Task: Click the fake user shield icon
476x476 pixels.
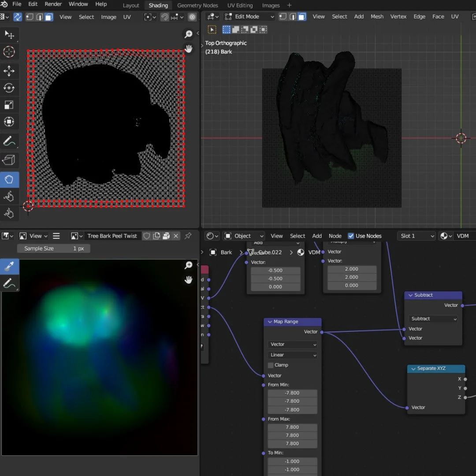Action: [147, 236]
